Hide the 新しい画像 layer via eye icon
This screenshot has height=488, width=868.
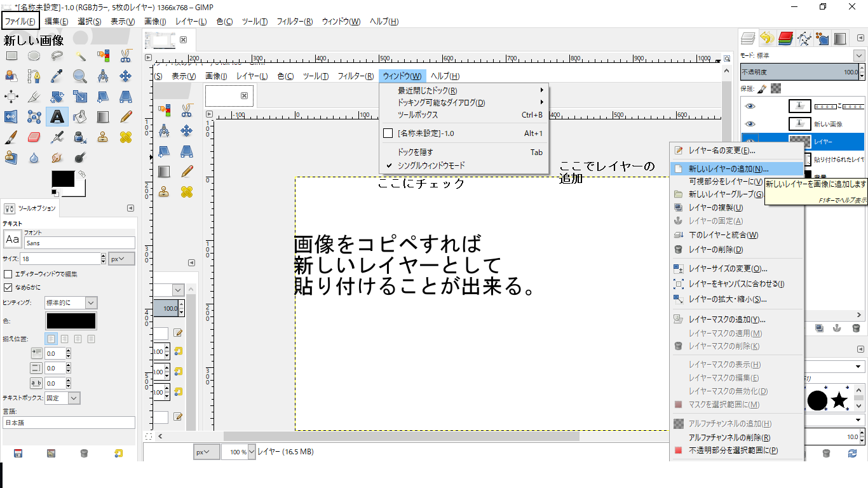tap(750, 124)
